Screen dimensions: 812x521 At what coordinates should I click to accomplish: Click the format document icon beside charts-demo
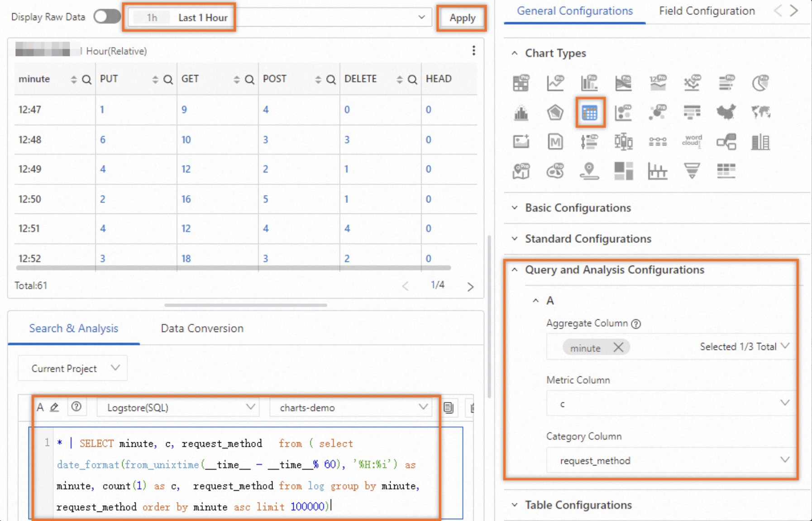[x=449, y=407]
